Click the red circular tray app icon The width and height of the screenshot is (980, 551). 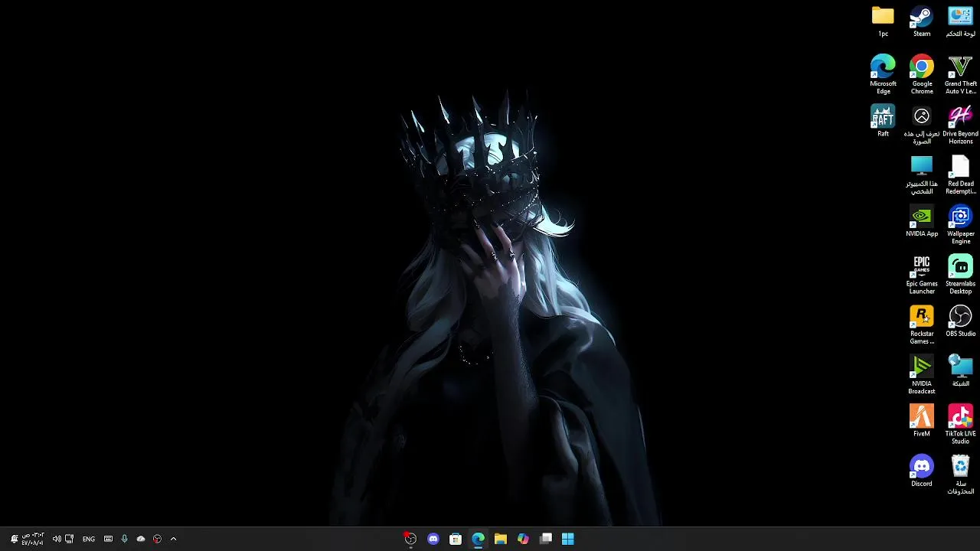coord(157,539)
